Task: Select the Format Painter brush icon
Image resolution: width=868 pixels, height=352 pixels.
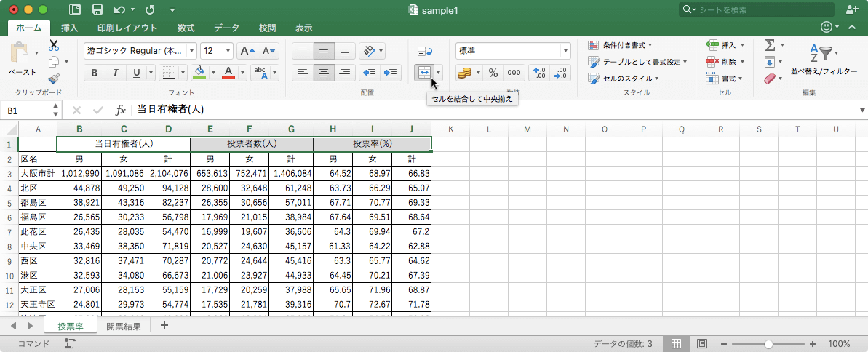Action: 54,79
